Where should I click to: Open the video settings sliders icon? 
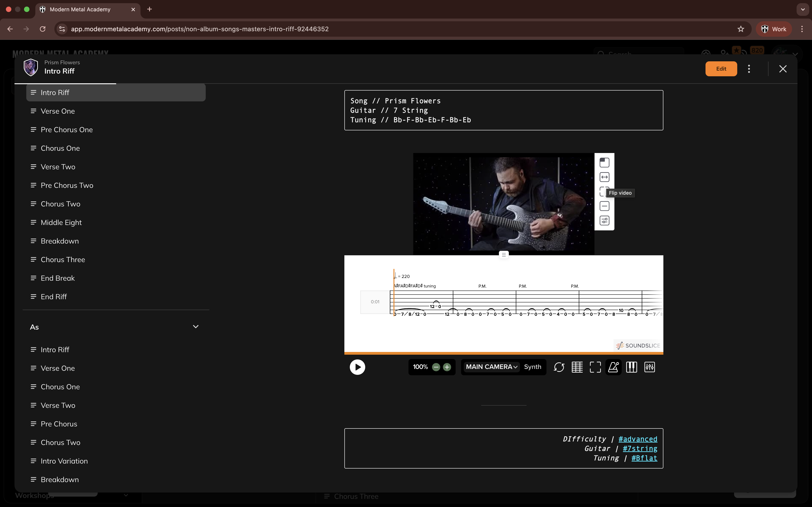pos(604,221)
